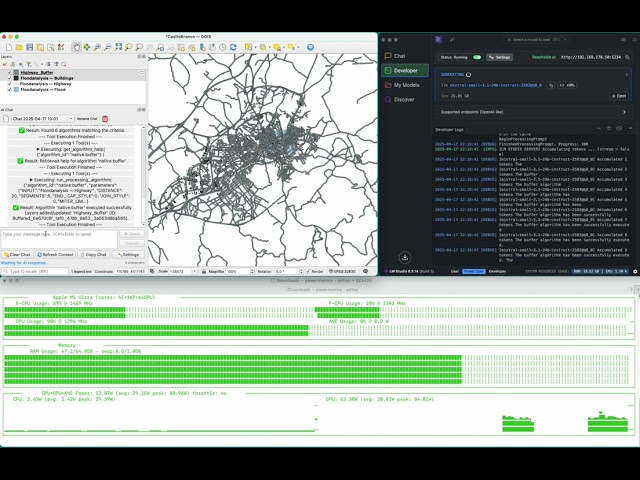The width and height of the screenshot is (640, 480).
Task: Copy the mistral model identifier in LM Studio
Action: click(551, 85)
